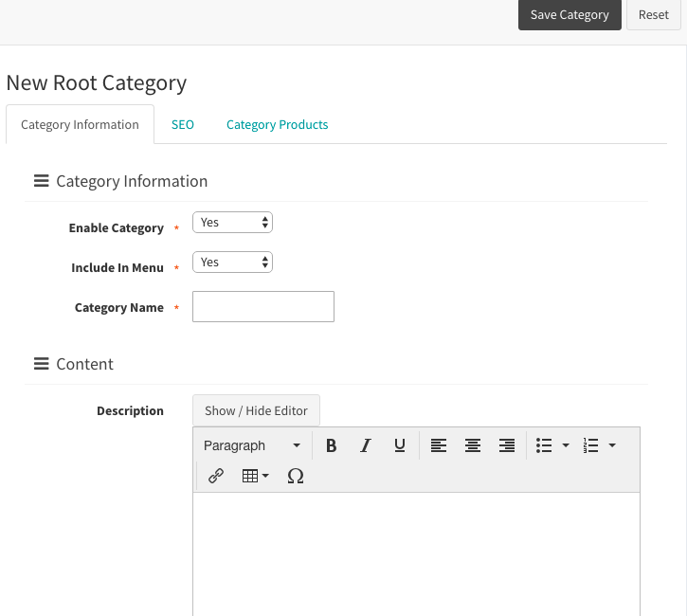
Task: Toggle bold formatting in editor
Action: pyautogui.click(x=332, y=445)
